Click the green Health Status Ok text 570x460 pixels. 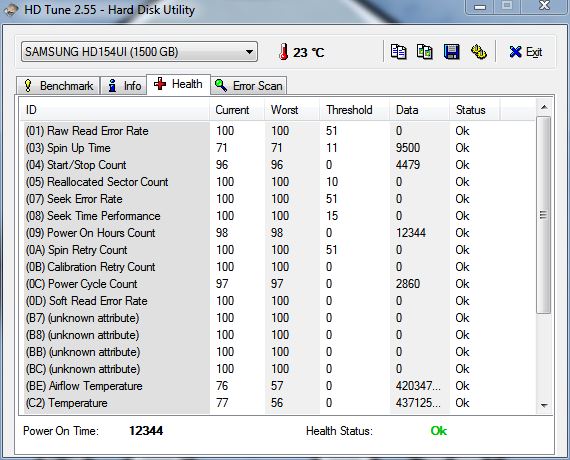(x=438, y=431)
